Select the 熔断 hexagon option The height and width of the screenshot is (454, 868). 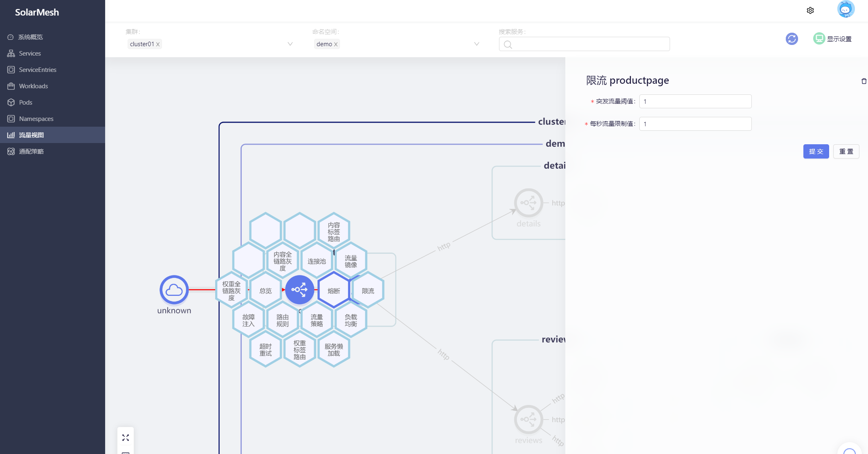click(334, 291)
